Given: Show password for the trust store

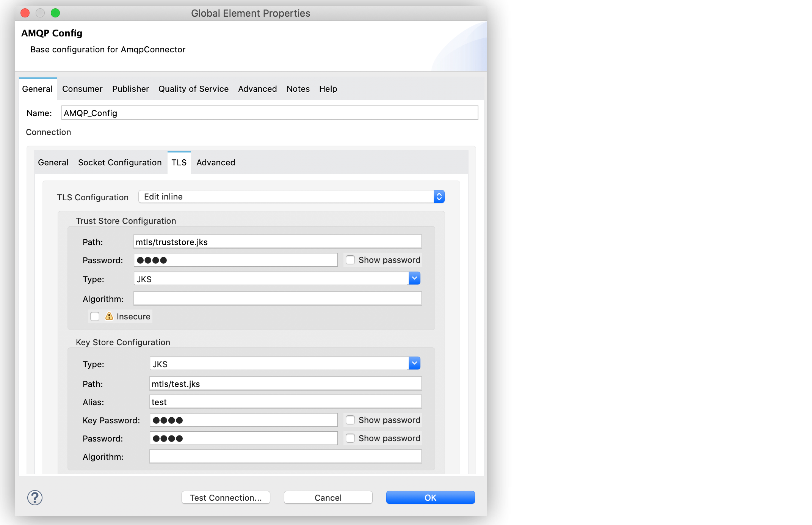Looking at the screenshot, I should pos(350,260).
